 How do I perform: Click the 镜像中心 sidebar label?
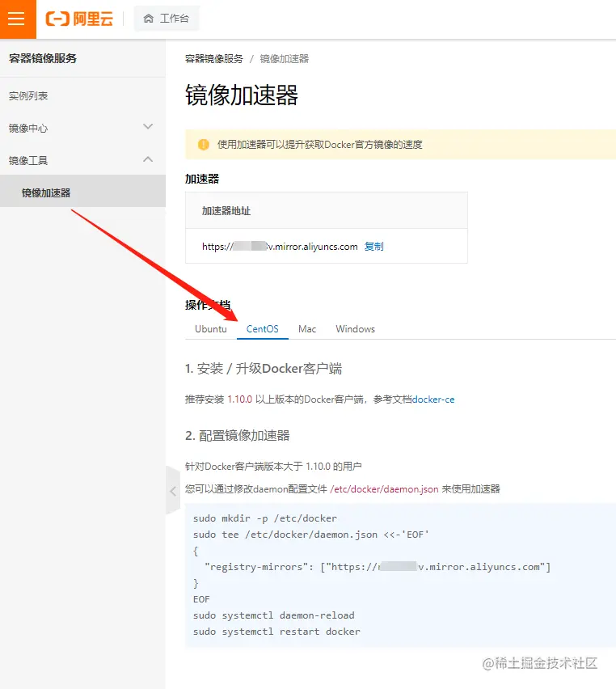point(28,129)
